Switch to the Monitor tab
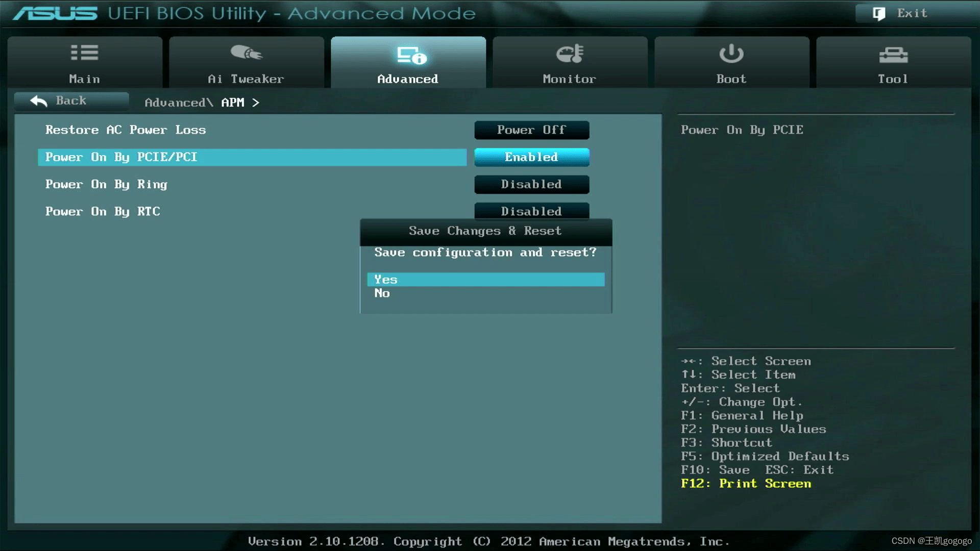980x551 pixels. (x=570, y=79)
